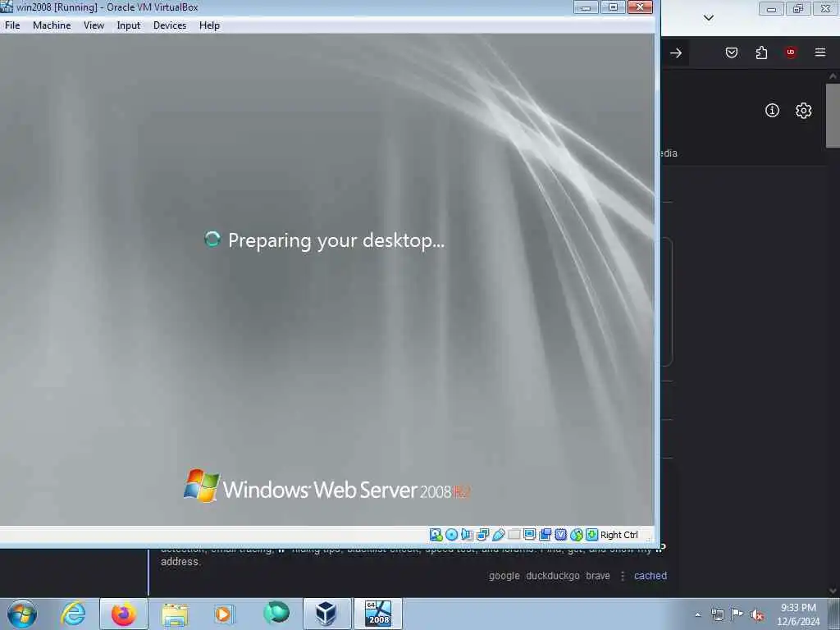This screenshot has height=630, width=840.
Task: Click the uBlock Origin shield icon
Action: pyautogui.click(x=791, y=52)
